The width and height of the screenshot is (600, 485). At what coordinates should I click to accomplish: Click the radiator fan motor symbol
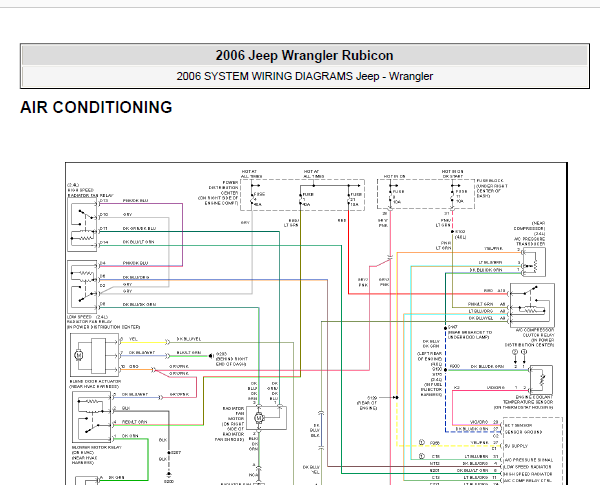(x=266, y=418)
